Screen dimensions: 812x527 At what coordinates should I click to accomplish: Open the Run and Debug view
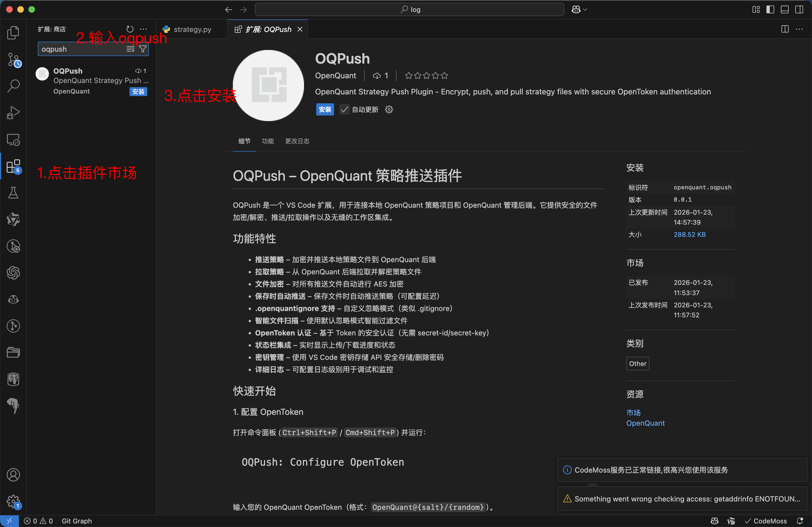[14, 112]
